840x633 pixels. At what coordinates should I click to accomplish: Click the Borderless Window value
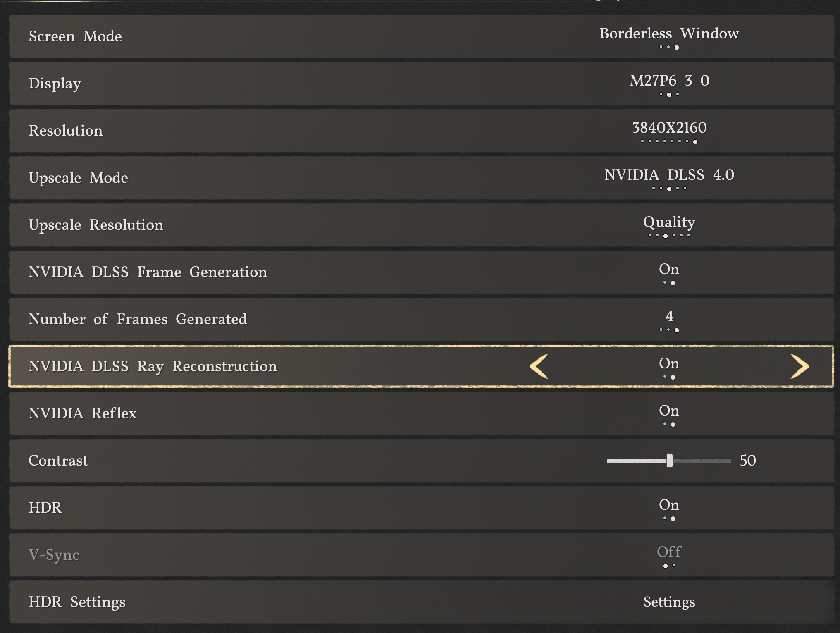pyautogui.click(x=669, y=33)
